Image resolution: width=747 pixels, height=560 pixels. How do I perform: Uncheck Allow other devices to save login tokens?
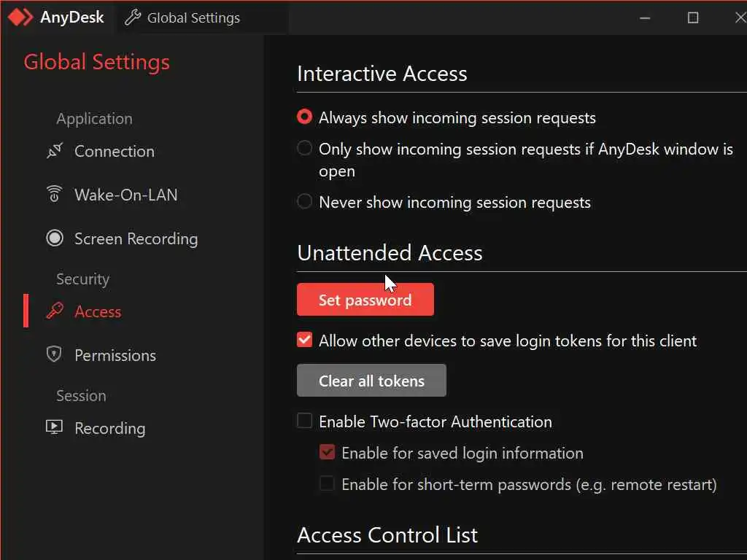point(305,341)
